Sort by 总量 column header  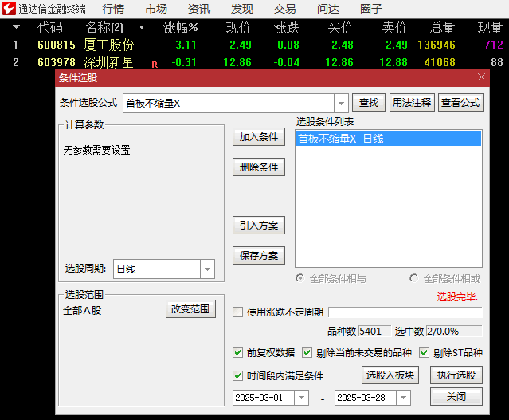pos(442,27)
